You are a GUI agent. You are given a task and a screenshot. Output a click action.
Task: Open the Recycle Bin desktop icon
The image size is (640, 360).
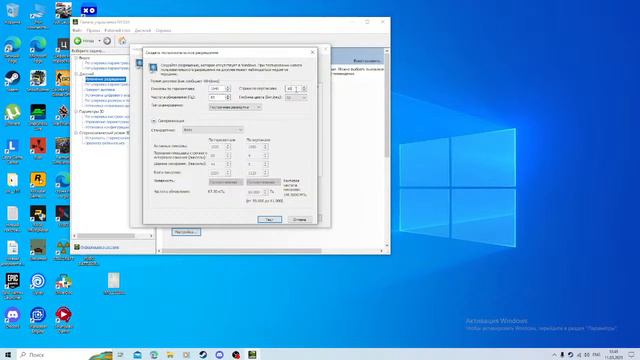(12, 14)
